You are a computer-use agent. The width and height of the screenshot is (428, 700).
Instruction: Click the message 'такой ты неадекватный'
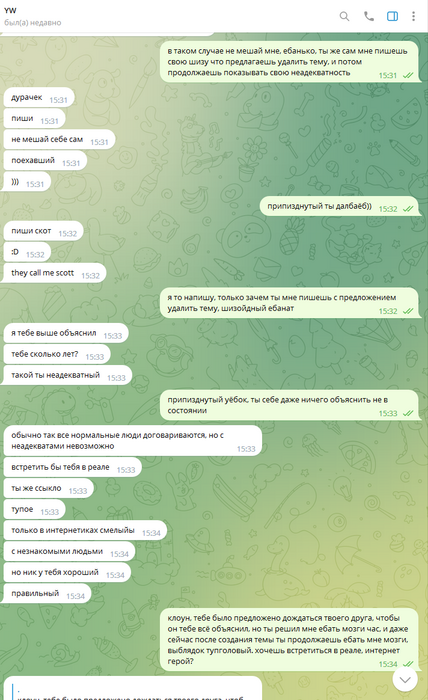(68, 375)
